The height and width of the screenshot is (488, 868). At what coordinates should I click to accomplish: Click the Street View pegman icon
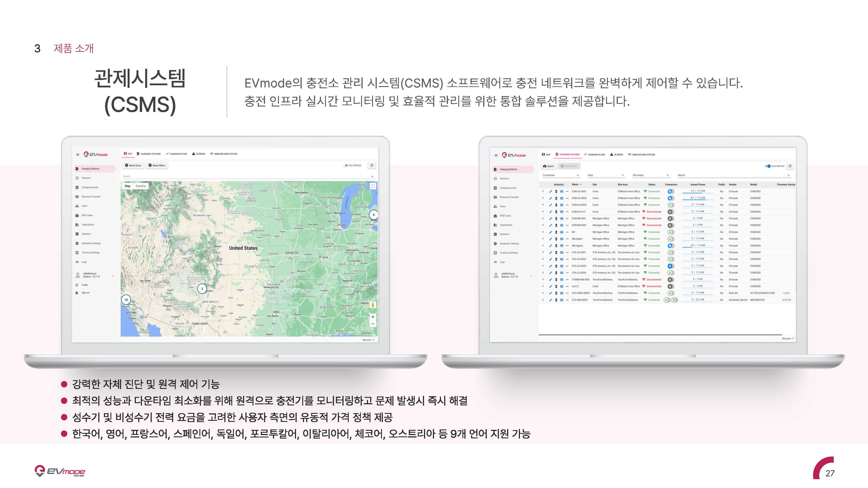(x=373, y=305)
